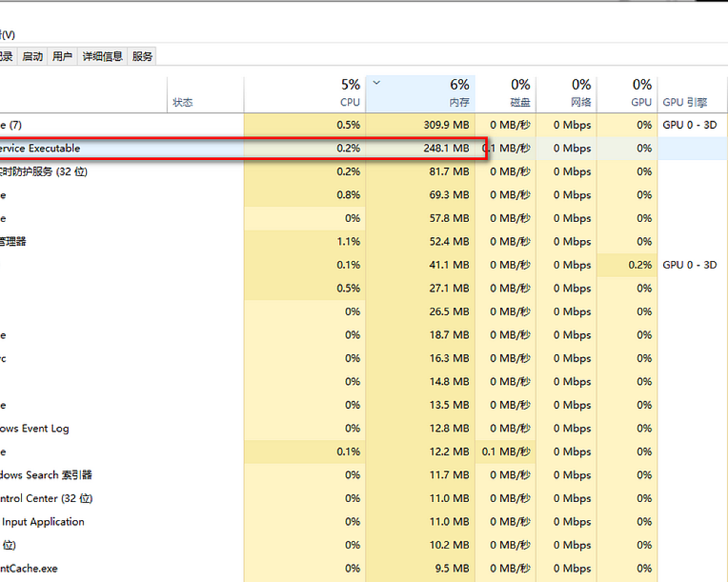Open the 用户 tab
This screenshot has width=728, height=582.
click(63, 56)
